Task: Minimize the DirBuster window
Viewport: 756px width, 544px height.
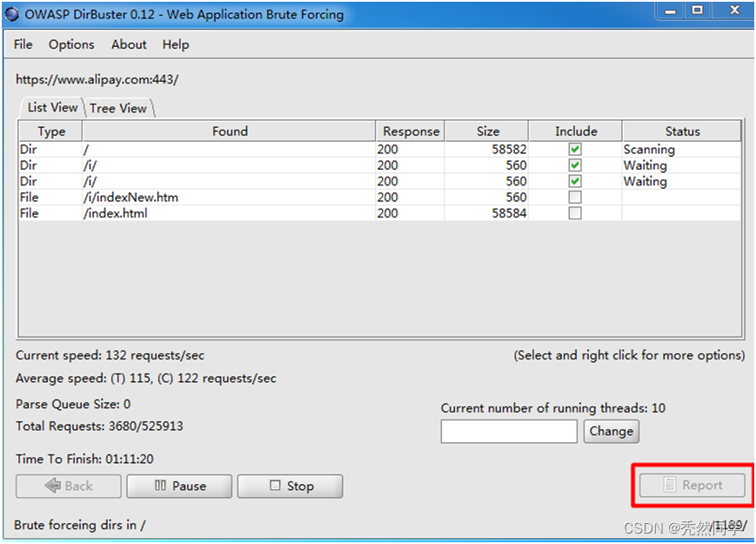Action: pyautogui.click(x=671, y=10)
